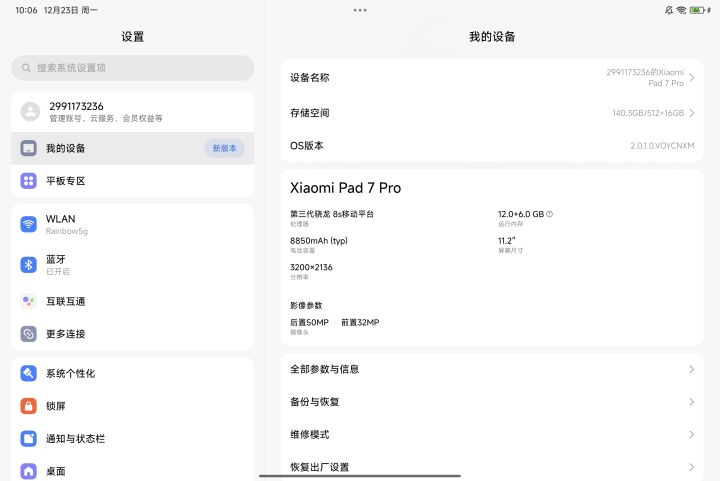Select 平板专区 in settings sidebar
Screen dimensions: 720x481
(133, 181)
